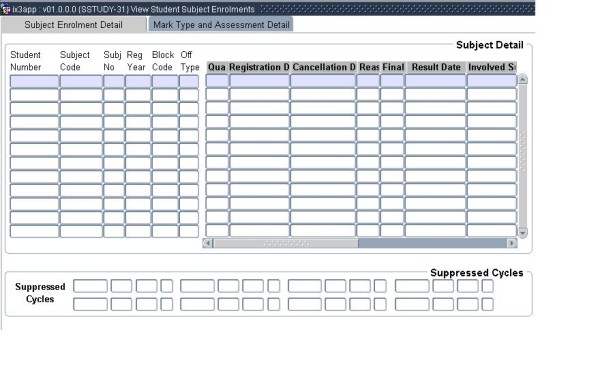This screenshot has height=367, width=600.
Task: Click the Cancellation D column header
Action: [x=324, y=67]
